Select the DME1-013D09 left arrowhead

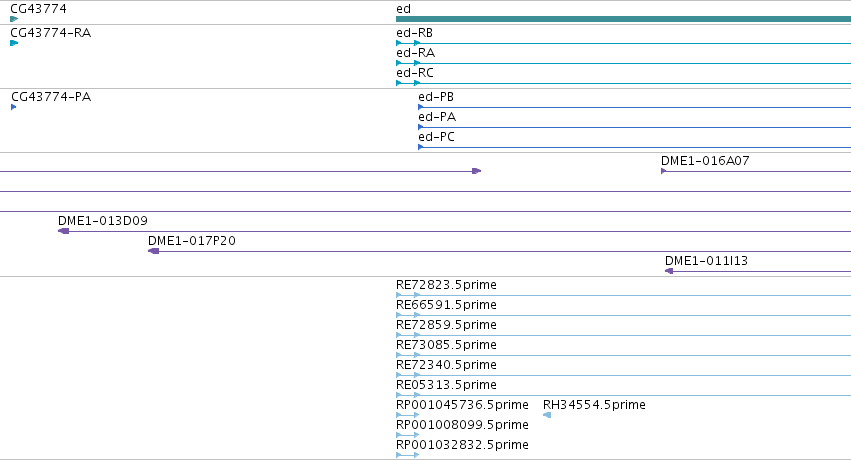[63, 231]
